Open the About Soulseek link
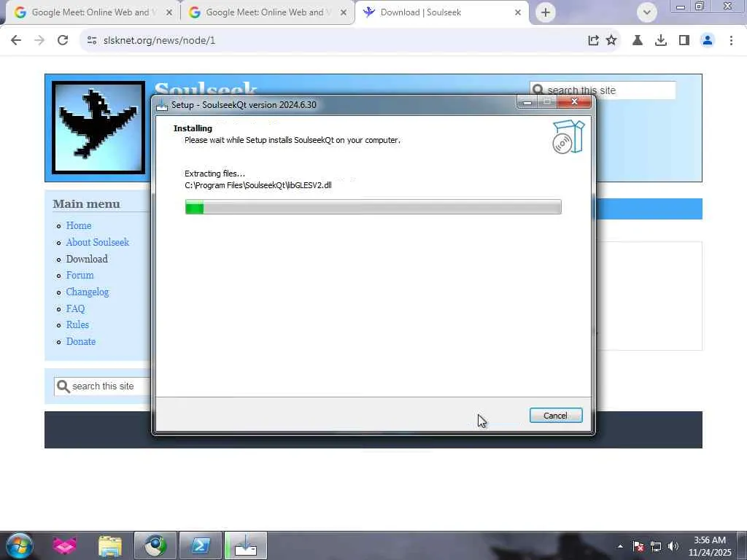Image resolution: width=747 pixels, height=560 pixels. pos(98,242)
